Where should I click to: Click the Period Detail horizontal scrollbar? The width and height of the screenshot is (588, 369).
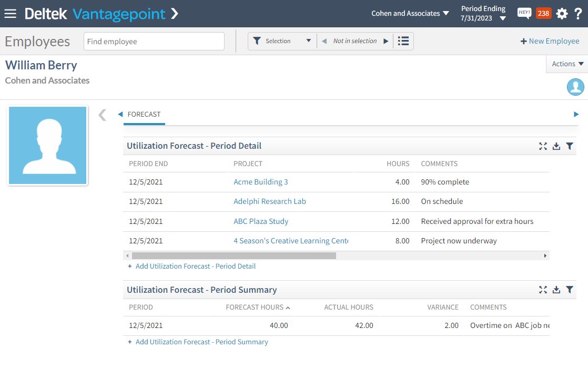(234, 255)
